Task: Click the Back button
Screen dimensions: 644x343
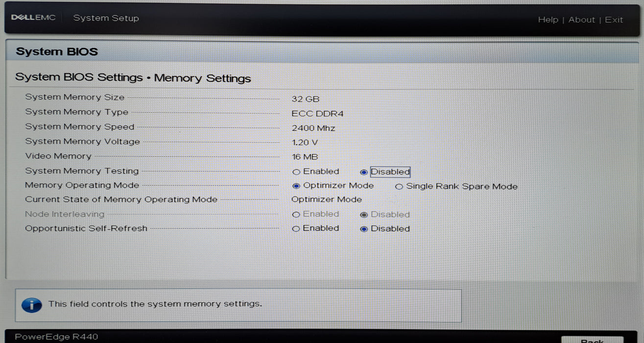Action: [x=592, y=340]
